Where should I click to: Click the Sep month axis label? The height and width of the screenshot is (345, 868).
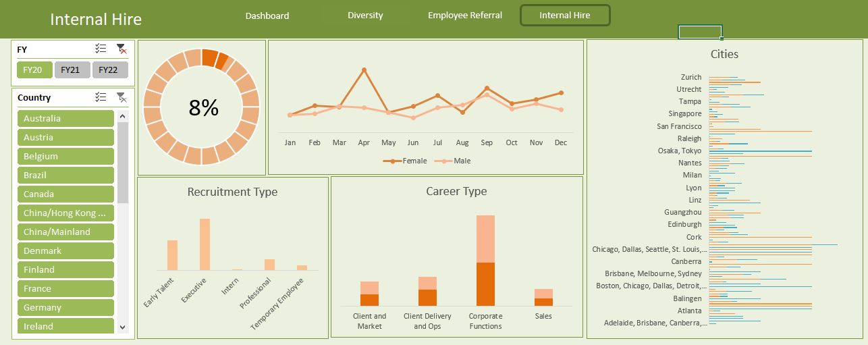tap(487, 142)
